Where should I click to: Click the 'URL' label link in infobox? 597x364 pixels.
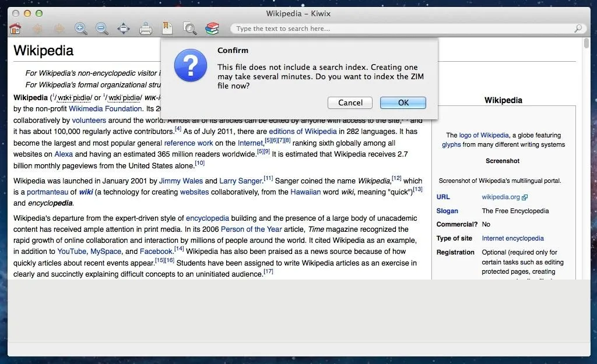[x=443, y=197]
